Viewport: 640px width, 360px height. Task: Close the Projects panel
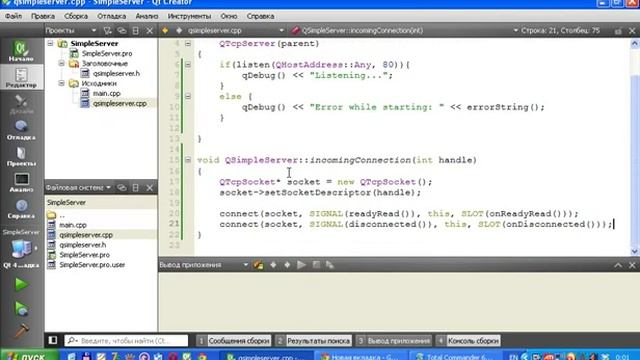coord(150,31)
